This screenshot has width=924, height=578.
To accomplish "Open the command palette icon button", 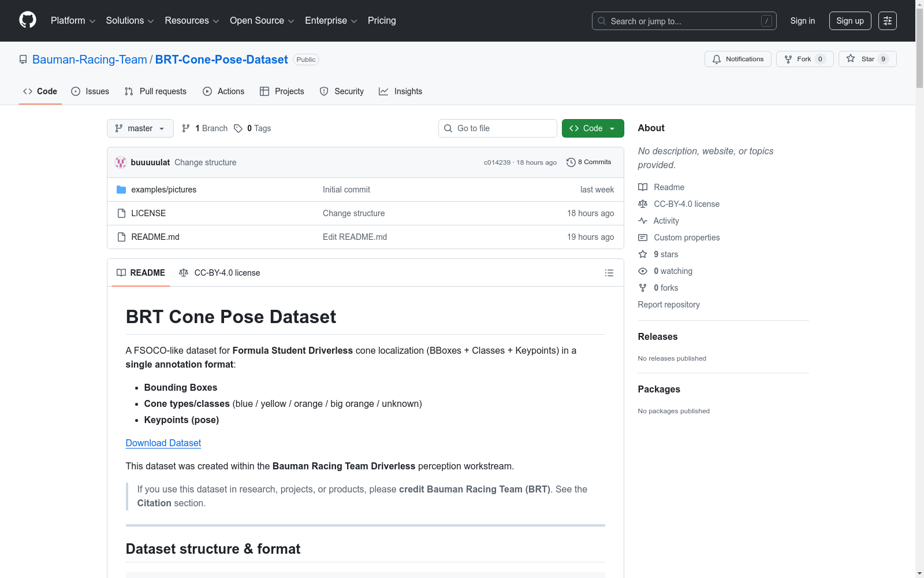I will 888,21.
